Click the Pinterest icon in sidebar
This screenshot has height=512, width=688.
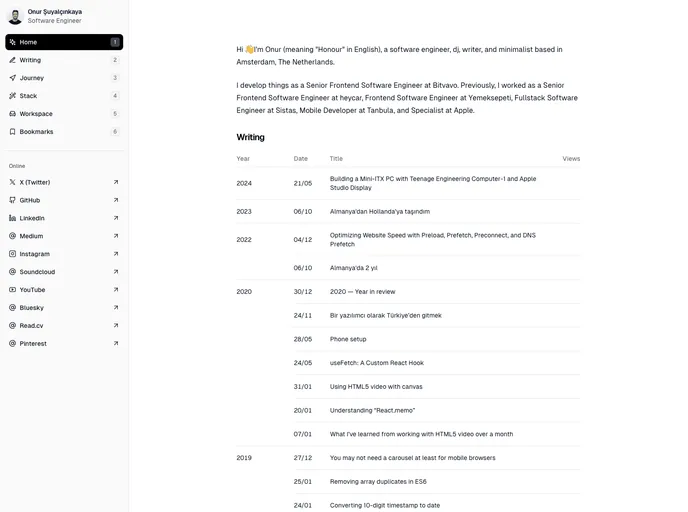12,344
